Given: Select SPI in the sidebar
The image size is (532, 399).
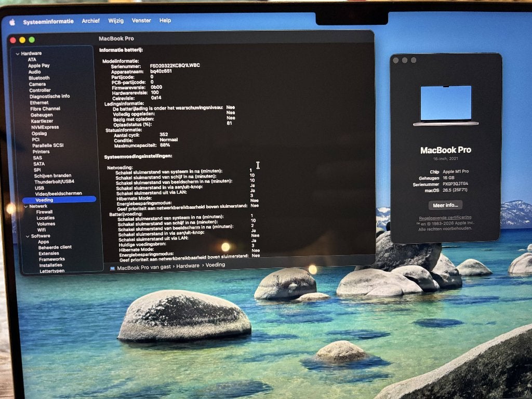Looking at the screenshot, I should click(37, 170).
